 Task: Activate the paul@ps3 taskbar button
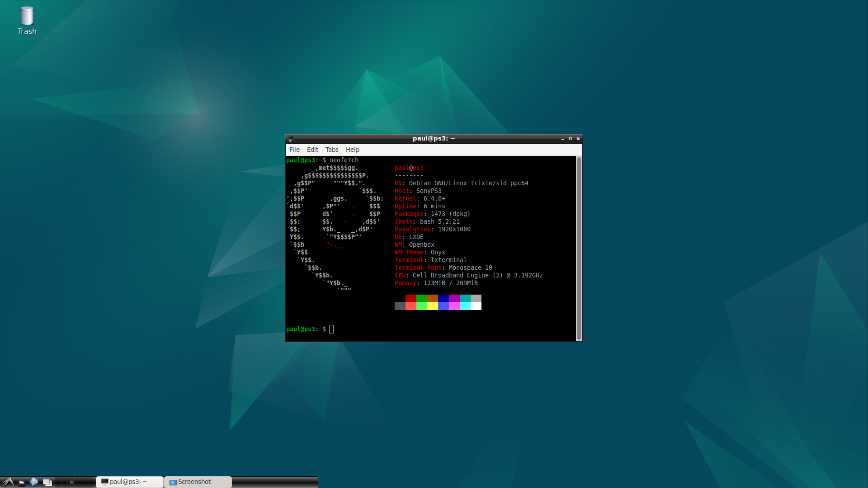click(x=130, y=482)
